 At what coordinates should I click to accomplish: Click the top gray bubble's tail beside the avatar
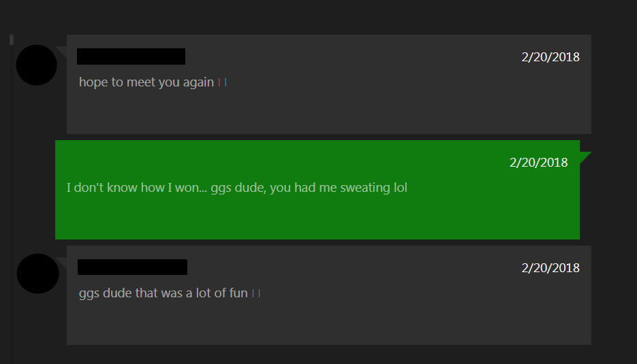coord(62,51)
